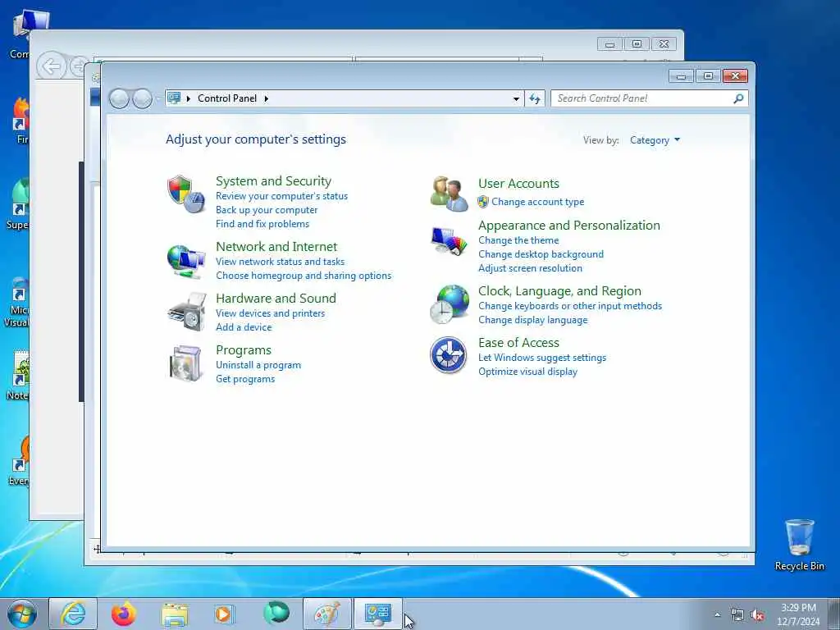
Task: Open the Programs disc box icon
Action: click(x=185, y=363)
